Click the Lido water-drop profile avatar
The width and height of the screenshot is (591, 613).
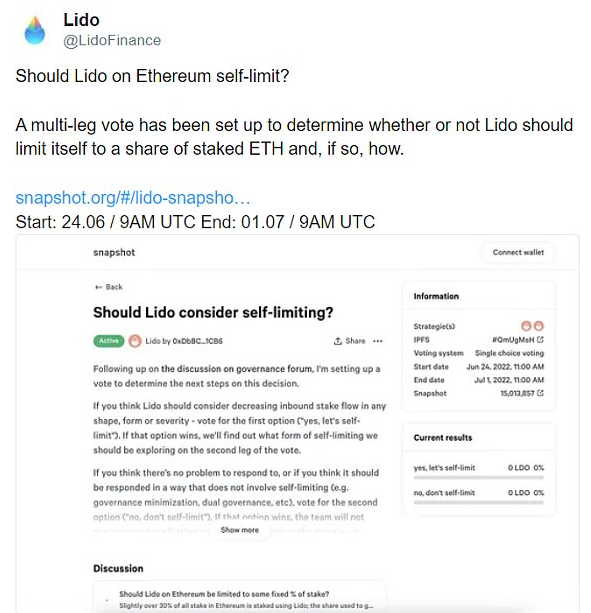[x=35, y=30]
